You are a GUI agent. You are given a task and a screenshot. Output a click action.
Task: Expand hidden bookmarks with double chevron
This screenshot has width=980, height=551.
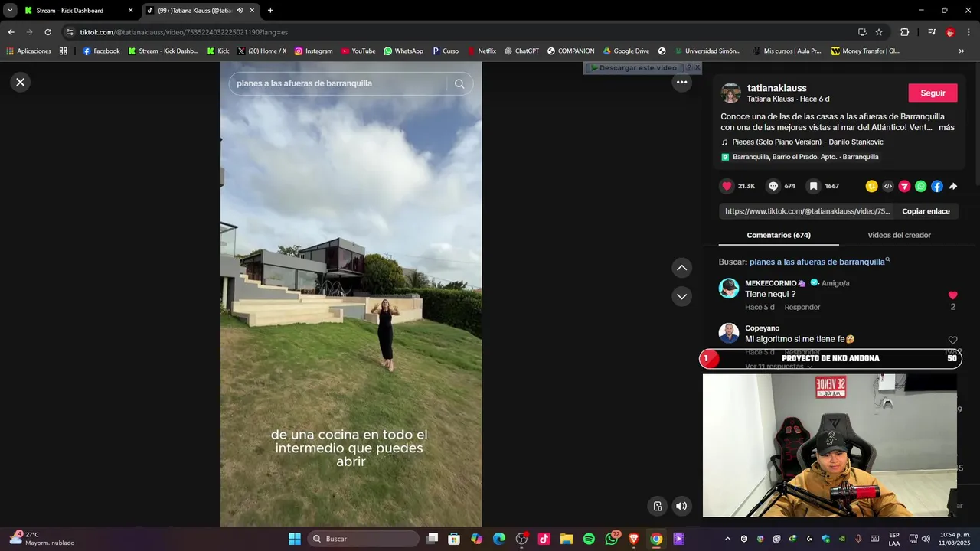(962, 51)
